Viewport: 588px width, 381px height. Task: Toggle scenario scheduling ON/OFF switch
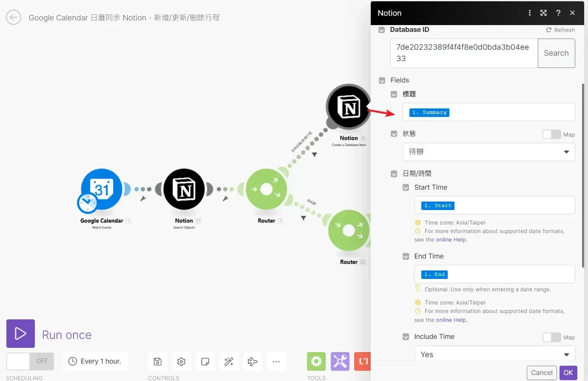(x=30, y=361)
